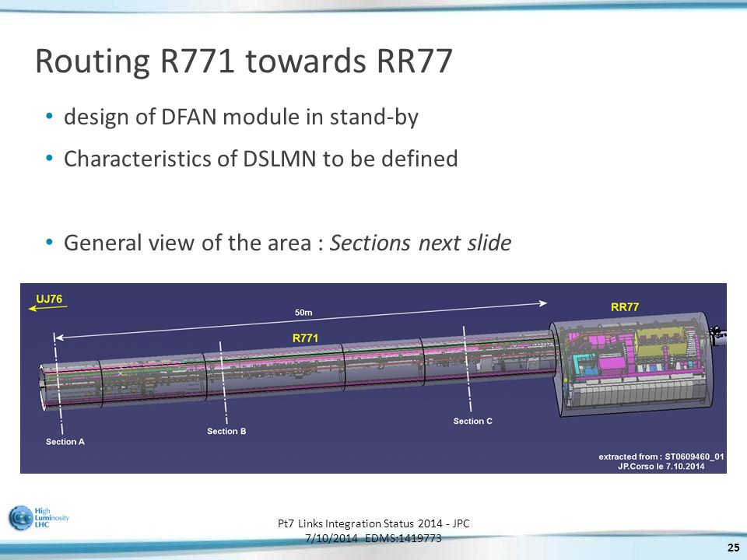Select bullet 'Characteristics of DSLMN to be defined'
747x560 pixels.
[x=261, y=159]
